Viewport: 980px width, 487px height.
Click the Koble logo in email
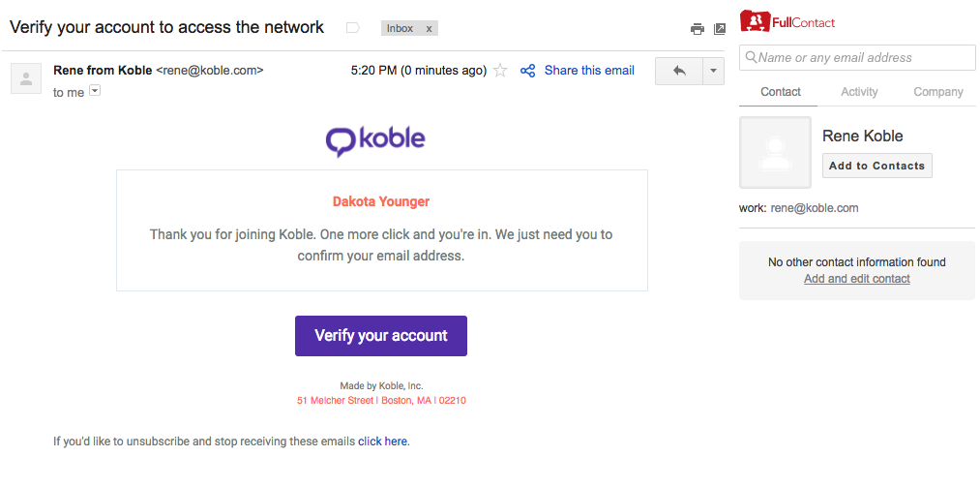click(375, 140)
